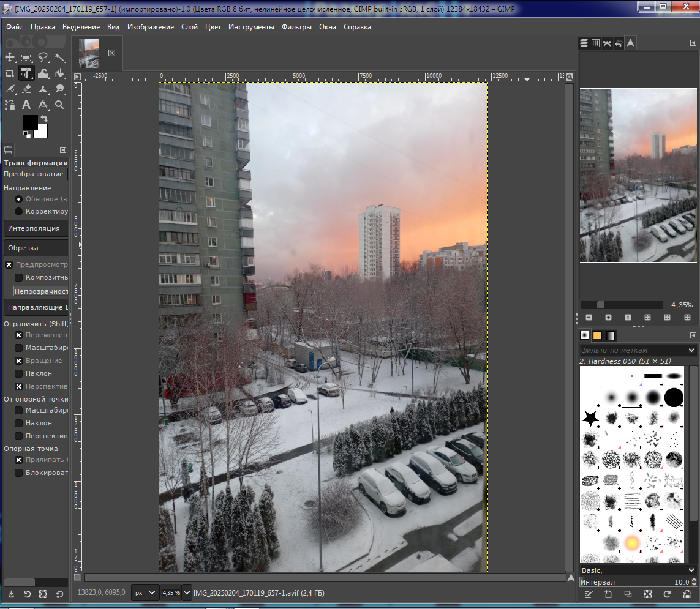Activate the Eraser tool

coord(26,89)
